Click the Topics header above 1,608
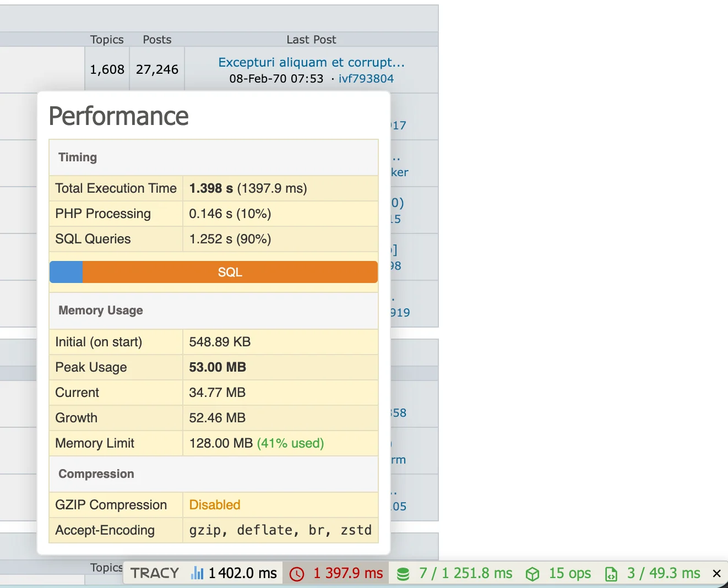The width and height of the screenshot is (728, 588). click(x=107, y=40)
